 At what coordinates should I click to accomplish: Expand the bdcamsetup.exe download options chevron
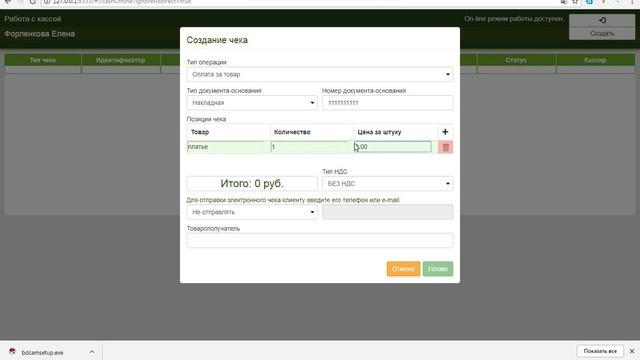pos(92,352)
